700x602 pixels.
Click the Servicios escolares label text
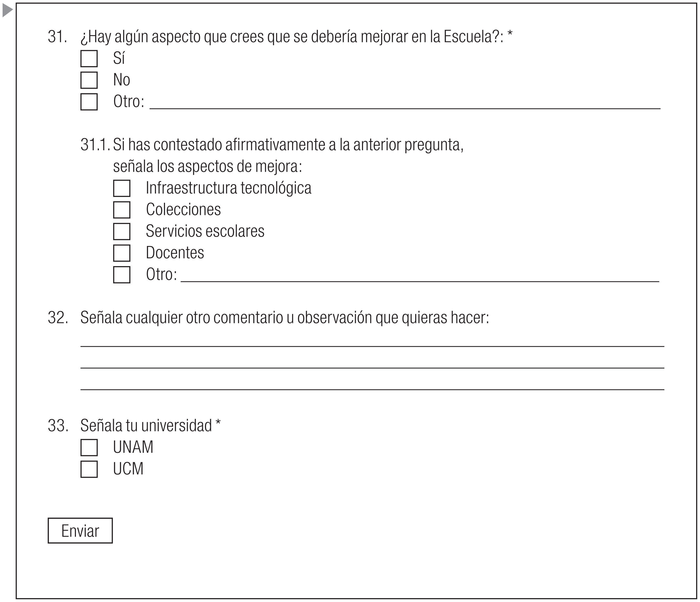205,231
